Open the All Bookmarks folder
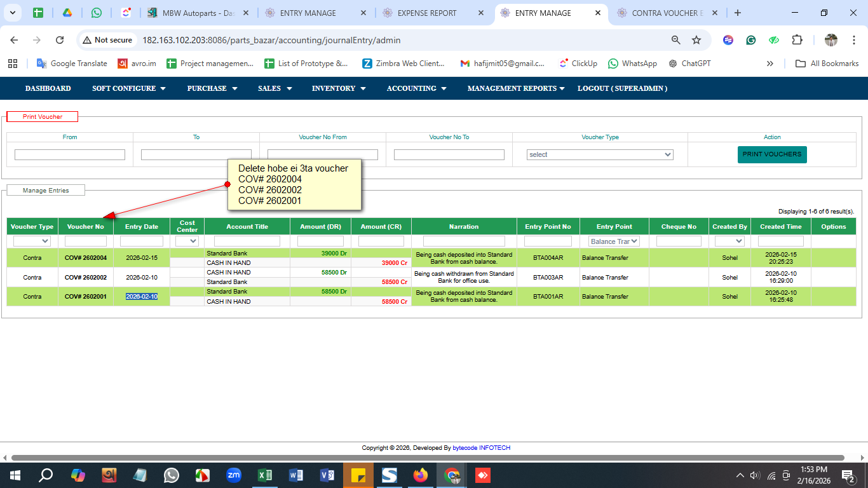868x488 pixels. [x=827, y=64]
